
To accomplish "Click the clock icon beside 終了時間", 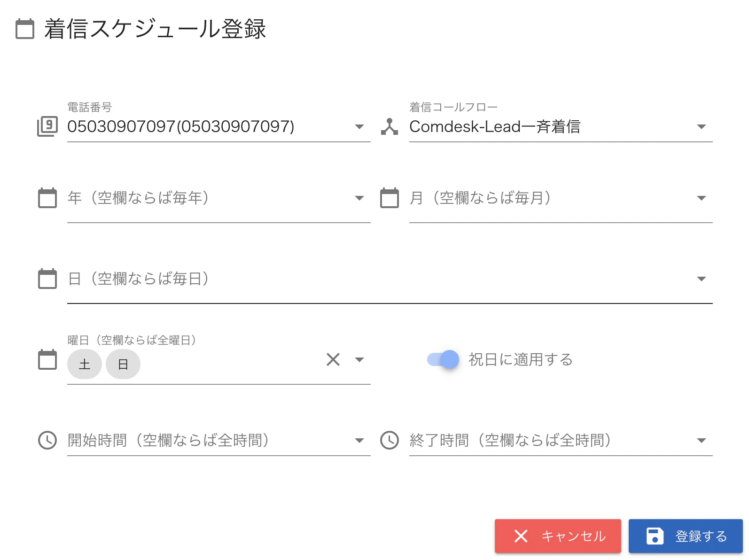I will tap(390, 440).
